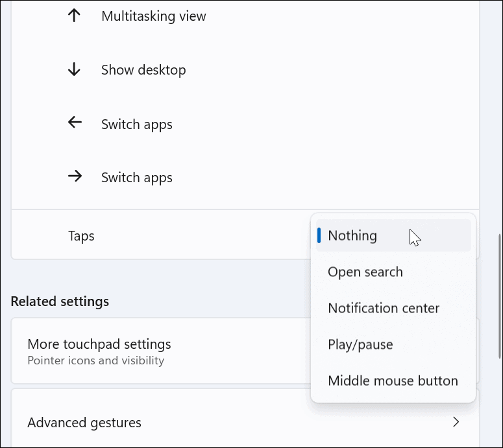Viewport: 503px width, 448px height.
Task: Click the up arrow beside Multitasking view
Action: click(74, 16)
